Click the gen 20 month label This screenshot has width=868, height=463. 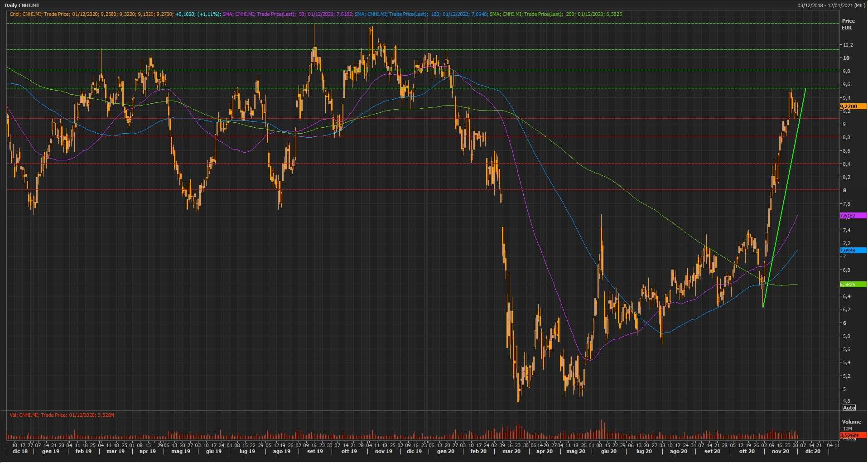pyautogui.click(x=446, y=452)
